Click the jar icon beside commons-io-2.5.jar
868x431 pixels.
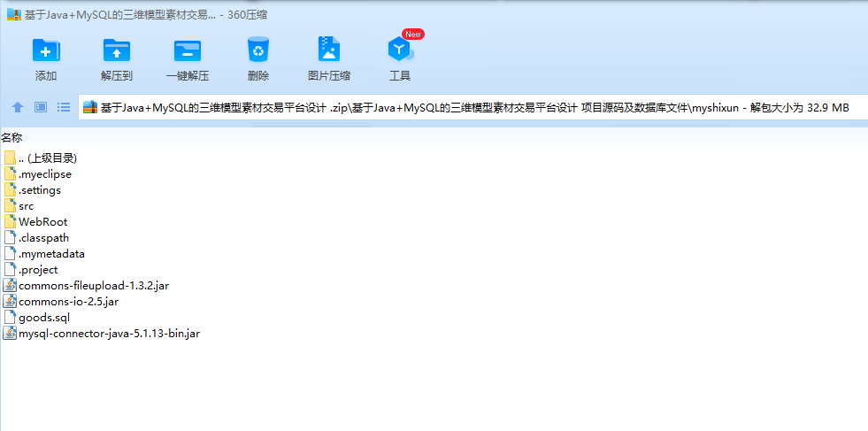10,302
